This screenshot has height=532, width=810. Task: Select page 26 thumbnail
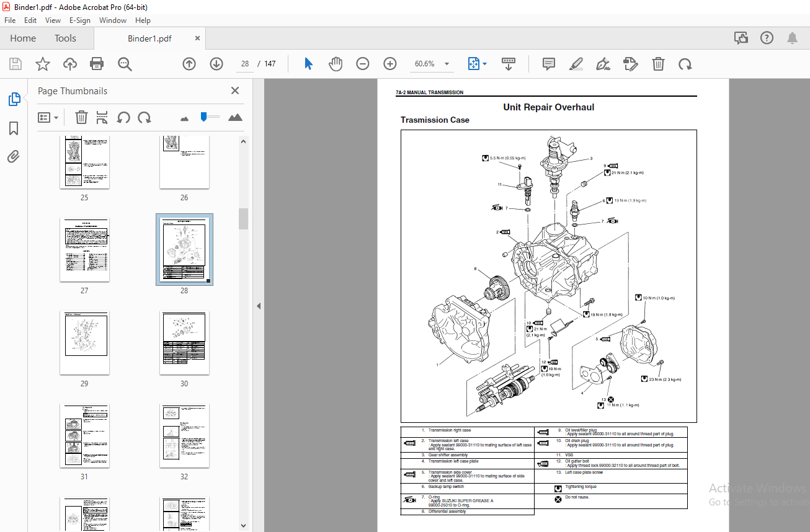click(184, 162)
